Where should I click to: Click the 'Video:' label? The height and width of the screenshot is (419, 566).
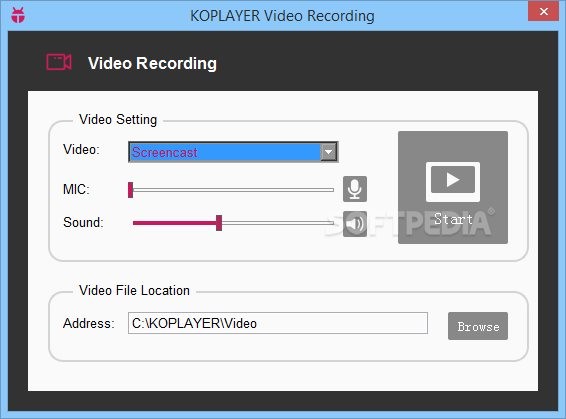coord(81,149)
